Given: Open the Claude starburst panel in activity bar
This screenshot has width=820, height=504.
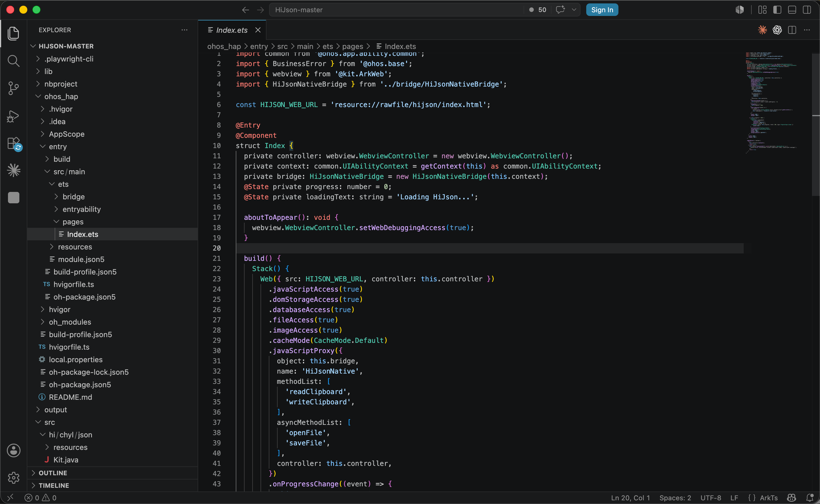Looking at the screenshot, I should 13,170.
